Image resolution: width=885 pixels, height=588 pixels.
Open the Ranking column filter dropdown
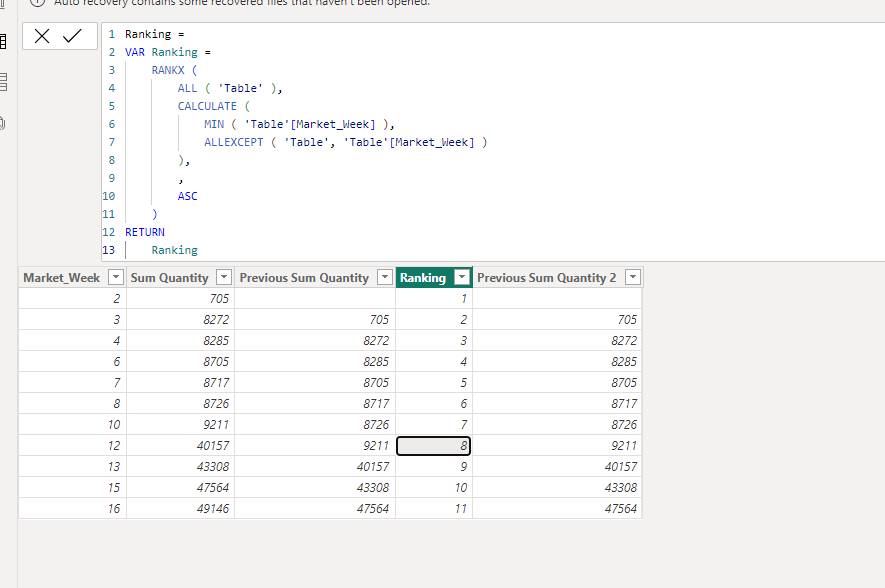[462, 277]
